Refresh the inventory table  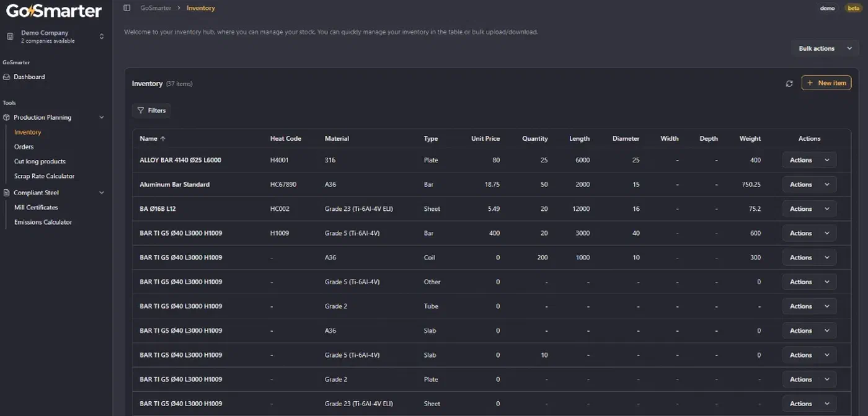click(x=789, y=83)
